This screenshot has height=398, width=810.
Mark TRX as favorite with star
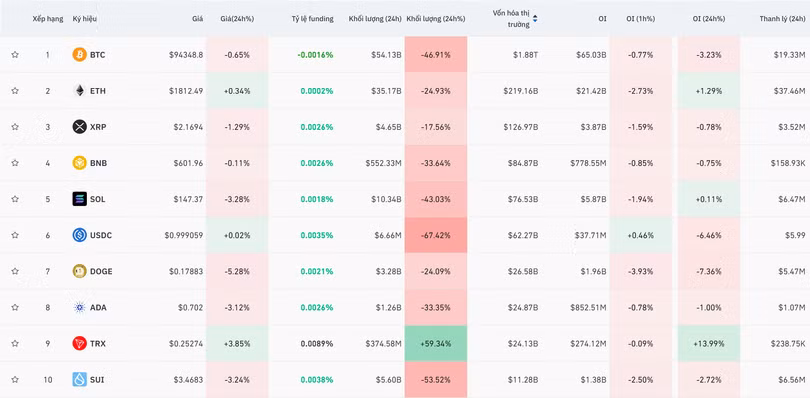point(15,343)
